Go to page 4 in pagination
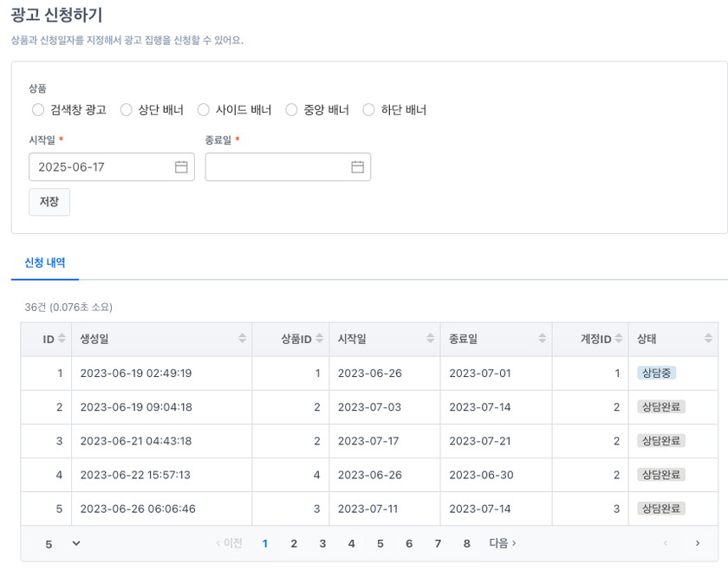 coord(351,542)
